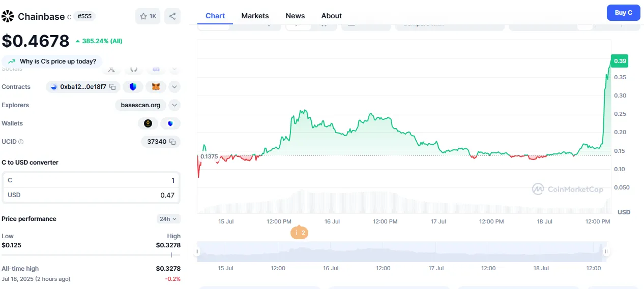Open the Binance wallet icon in Wallets row

click(148, 123)
